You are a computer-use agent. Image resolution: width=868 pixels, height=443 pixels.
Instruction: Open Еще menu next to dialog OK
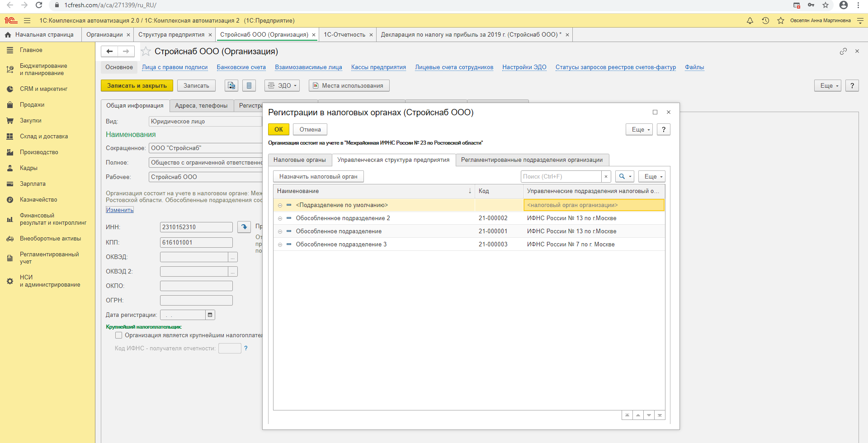click(639, 129)
